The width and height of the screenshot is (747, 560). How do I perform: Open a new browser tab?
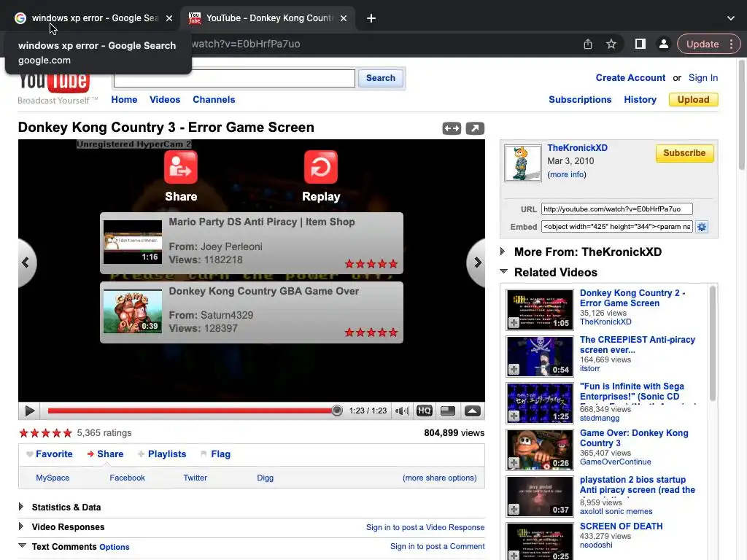tap(371, 18)
